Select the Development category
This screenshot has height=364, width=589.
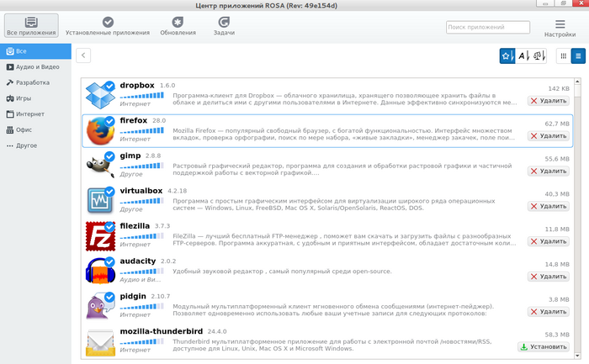click(35, 82)
